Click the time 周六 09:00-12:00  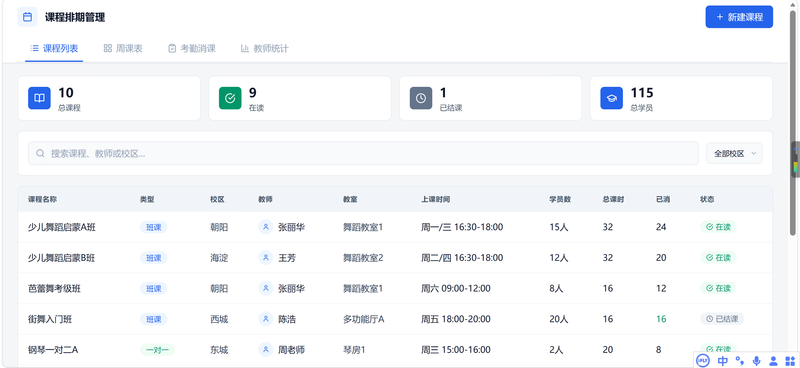pos(456,288)
